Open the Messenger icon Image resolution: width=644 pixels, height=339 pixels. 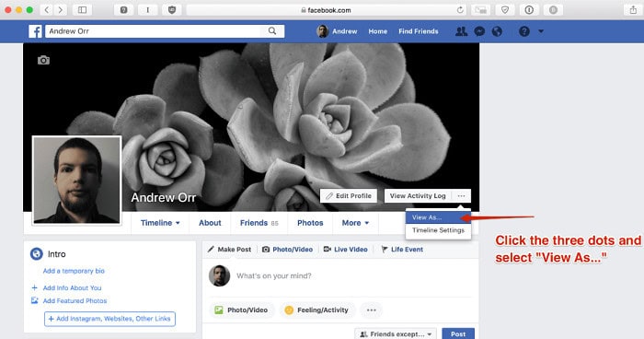click(x=479, y=31)
